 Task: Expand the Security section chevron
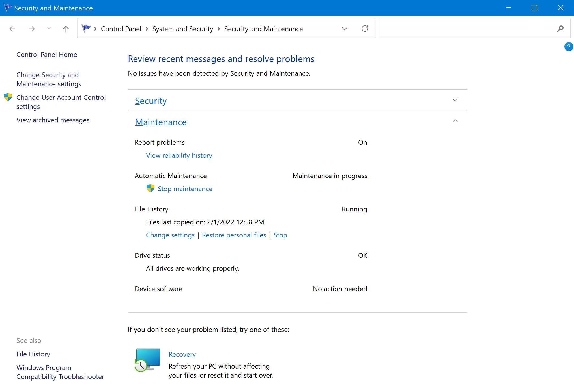click(455, 100)
